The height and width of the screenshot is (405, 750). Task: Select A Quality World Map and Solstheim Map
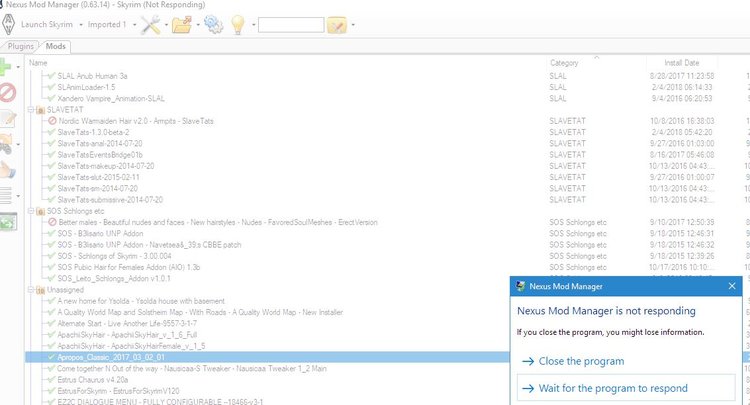click(x=200, y=312)
